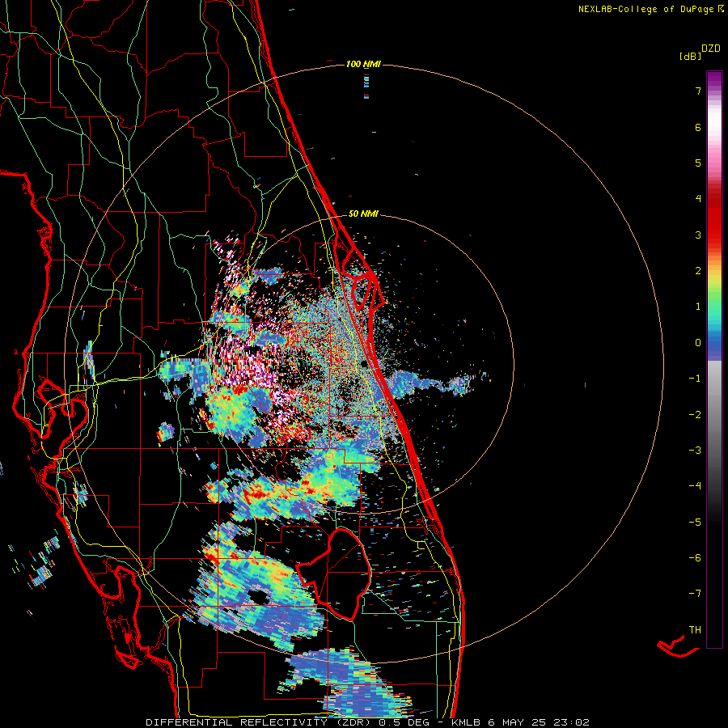This screenshot has width=728, height=728.
Task: Click the 2 dB value on color scale
Action: pyautogui.click(x=698, y=271)
